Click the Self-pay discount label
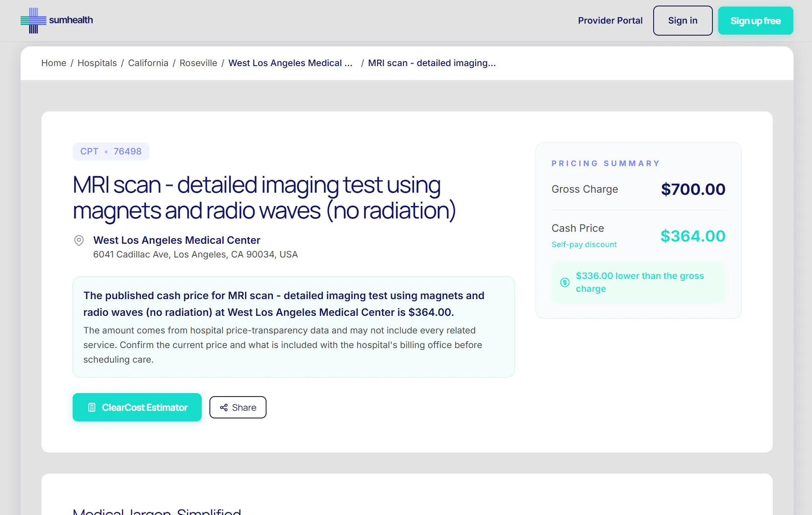The image size is (812, 515). pyautogui.click(x=584, y=245)
